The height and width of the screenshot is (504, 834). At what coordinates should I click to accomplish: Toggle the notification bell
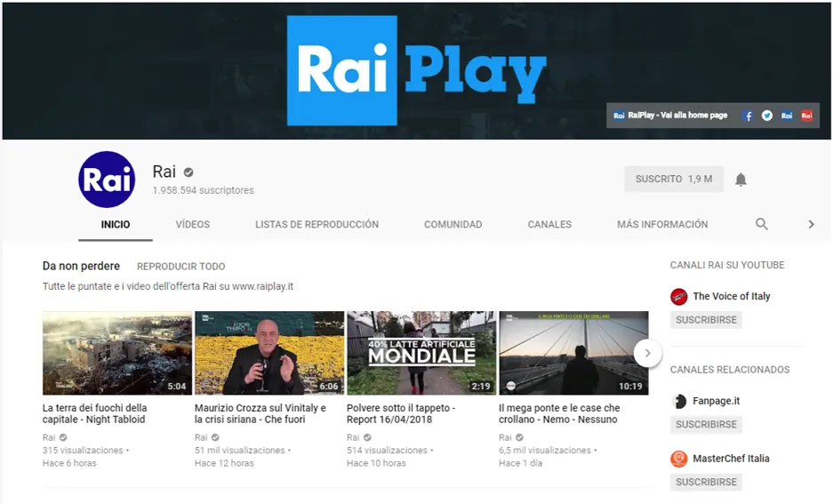pos(741,180)
